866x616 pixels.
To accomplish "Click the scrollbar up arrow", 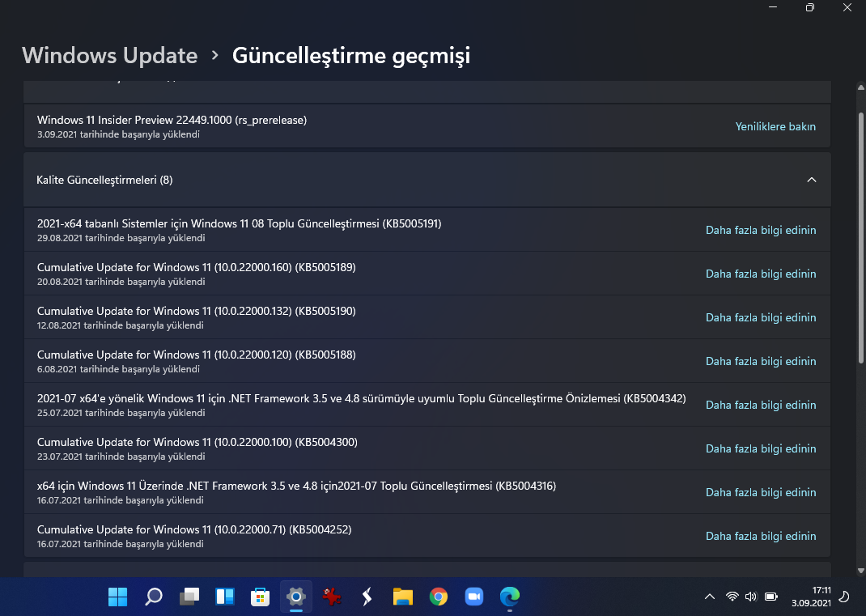I will [x=860, y=87].
